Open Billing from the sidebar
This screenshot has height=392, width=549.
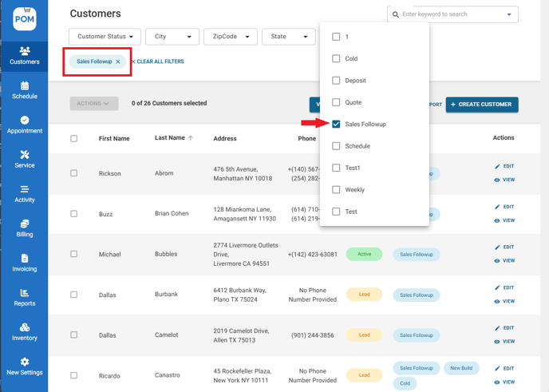24,228
